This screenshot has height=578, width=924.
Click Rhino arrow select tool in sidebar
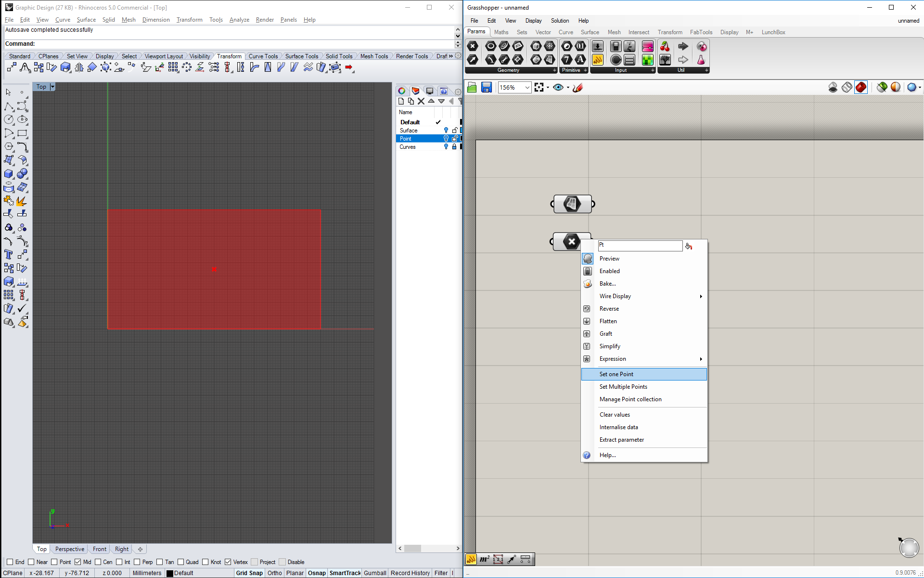click(x=9, y=92)
